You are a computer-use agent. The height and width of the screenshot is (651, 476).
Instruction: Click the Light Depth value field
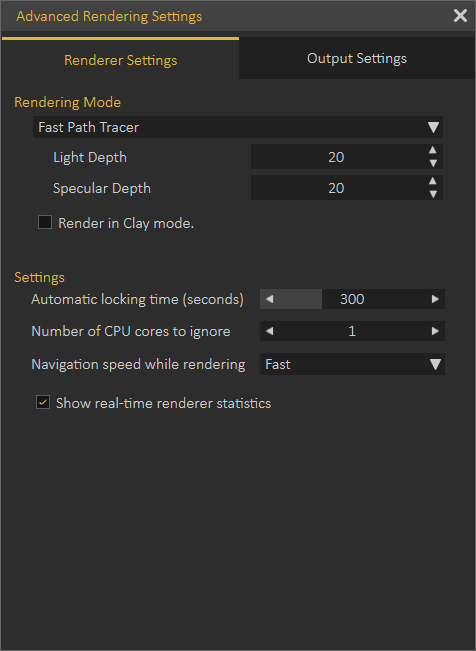tap(336, 157)
